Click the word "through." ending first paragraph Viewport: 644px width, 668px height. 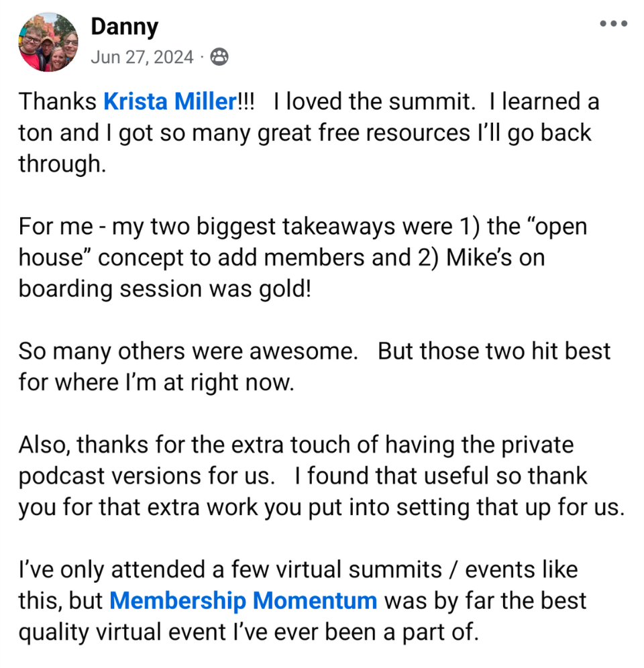coord(62,164)
